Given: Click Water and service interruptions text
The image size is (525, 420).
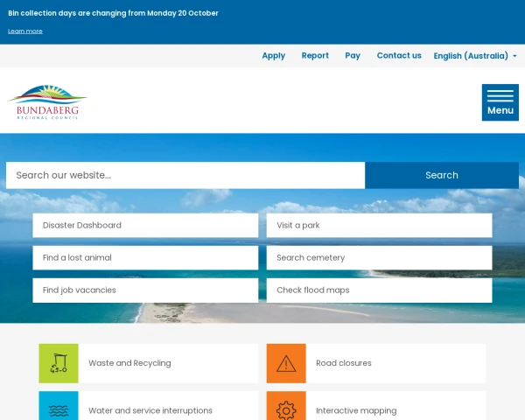Looking at the screenshot, I should pos(150,410).
